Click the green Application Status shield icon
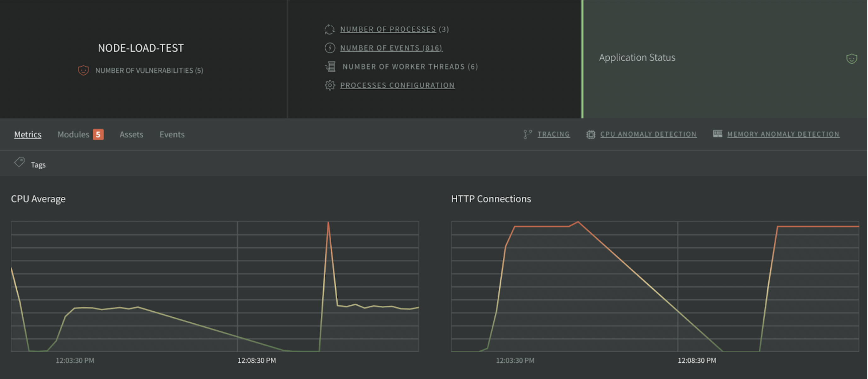Screen dimensions: 868x379 tap(851, 59)
